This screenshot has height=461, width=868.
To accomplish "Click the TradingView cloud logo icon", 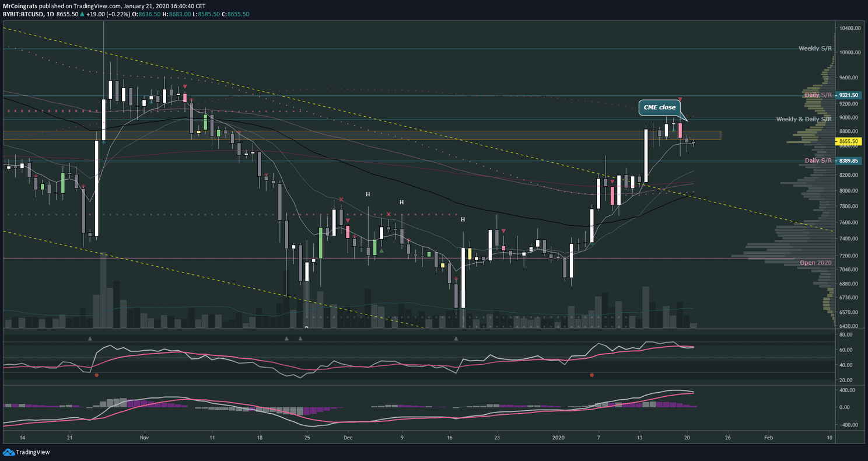I will pos(9,452).
